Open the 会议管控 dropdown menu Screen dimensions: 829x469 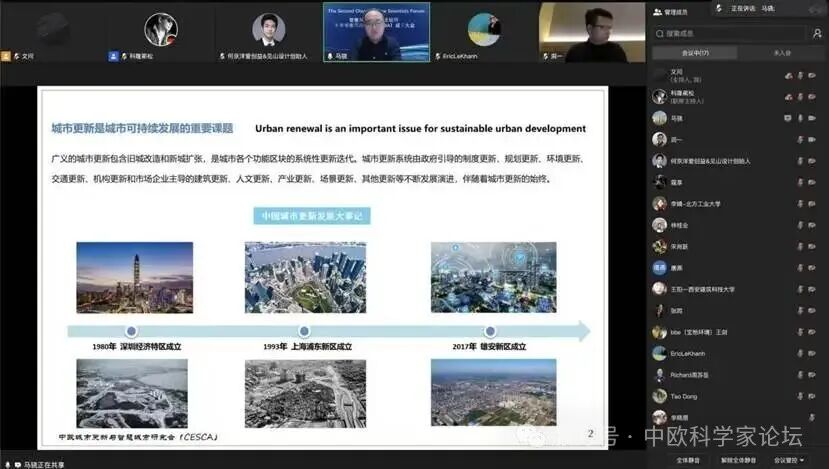(788, 460)
